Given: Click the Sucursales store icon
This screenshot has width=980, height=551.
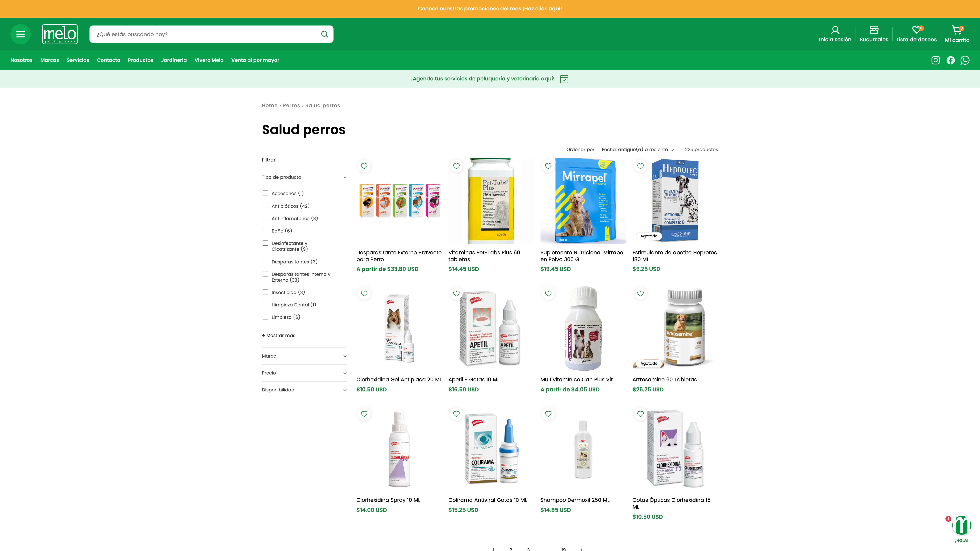Looking at the screenshot, I should [x=873, y=34].
